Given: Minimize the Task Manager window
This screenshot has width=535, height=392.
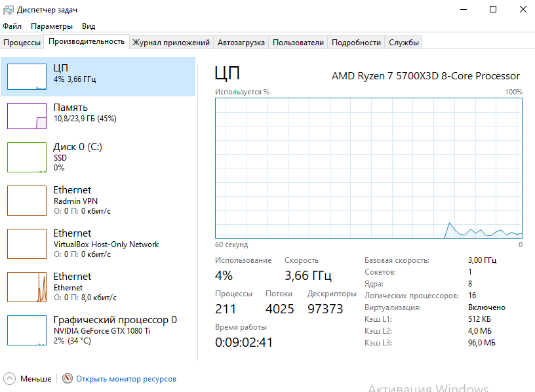Looking at the screenshot, I should pos(464,10).
